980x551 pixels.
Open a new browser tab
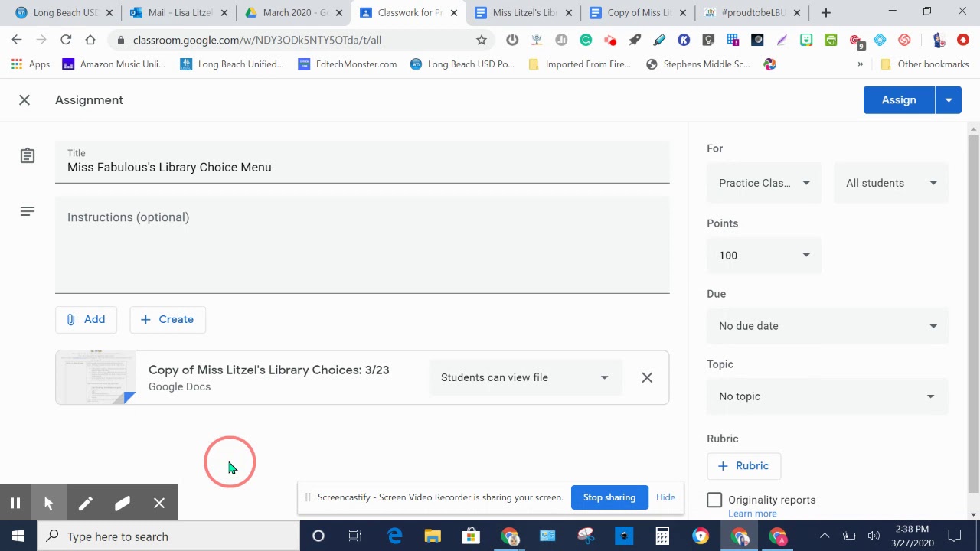pos(825,12)
